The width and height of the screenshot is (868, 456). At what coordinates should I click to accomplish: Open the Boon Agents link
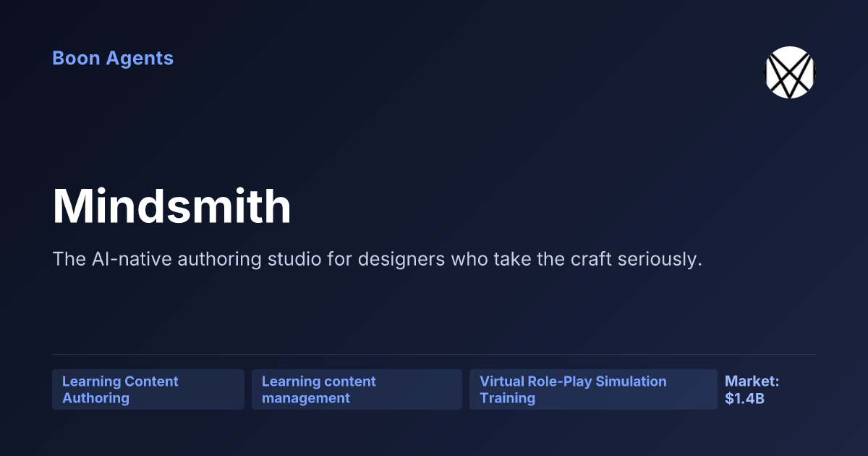pyautogui.click(x=113, y=59)
